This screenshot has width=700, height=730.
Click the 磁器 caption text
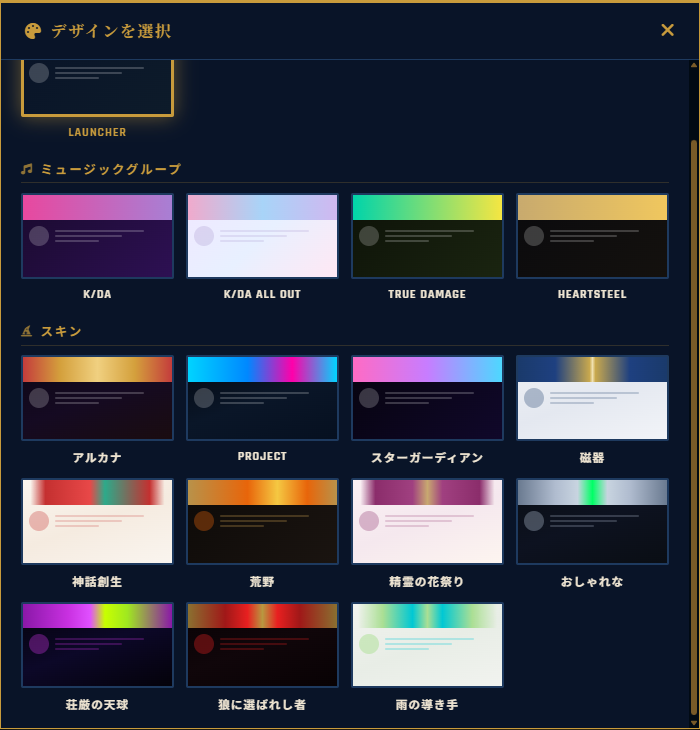592,458
